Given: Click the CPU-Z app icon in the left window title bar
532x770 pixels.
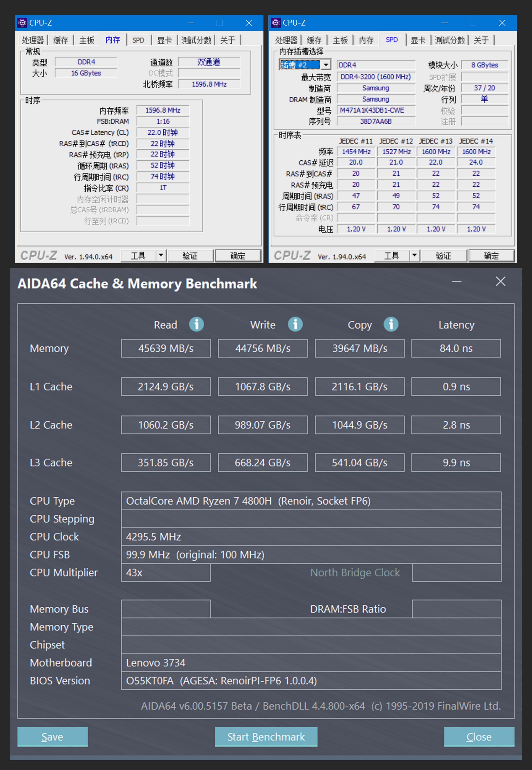Looking at the screenshot, I should point(22,23).
